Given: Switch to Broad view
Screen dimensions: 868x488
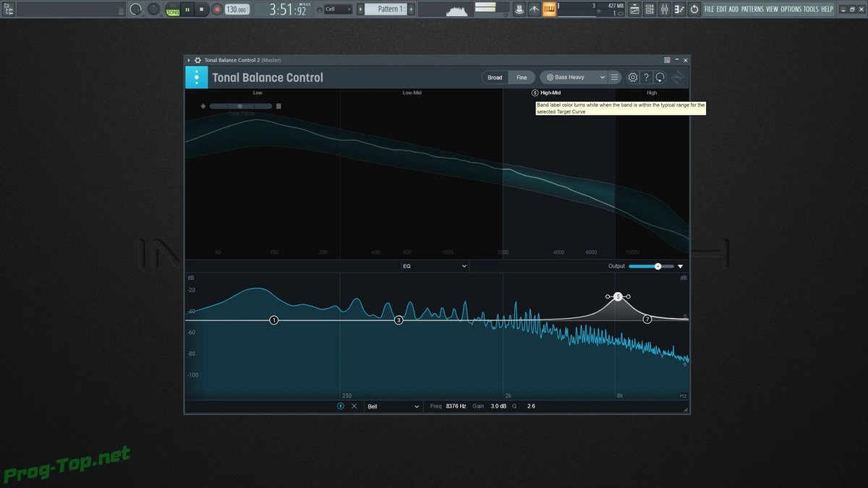Looking at the screenshot, I should [495, 77].
